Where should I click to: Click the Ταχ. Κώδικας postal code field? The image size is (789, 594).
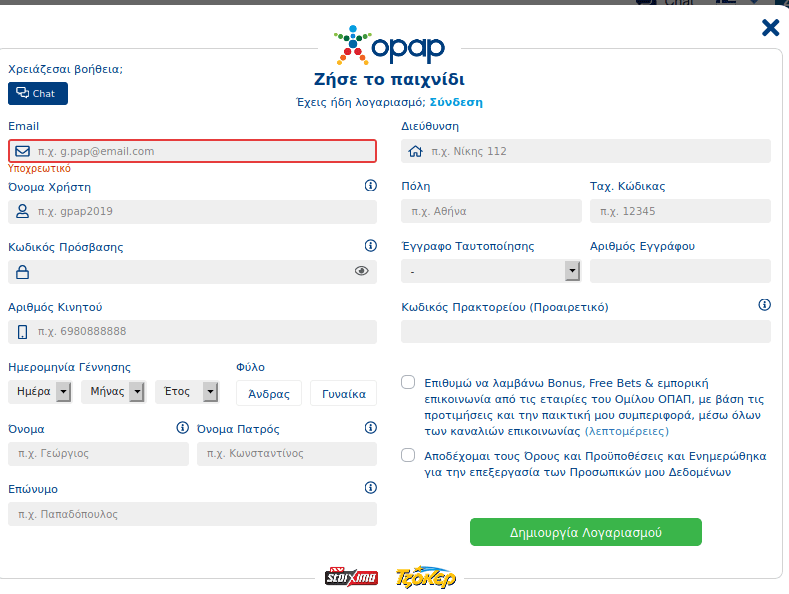[680, 211]
